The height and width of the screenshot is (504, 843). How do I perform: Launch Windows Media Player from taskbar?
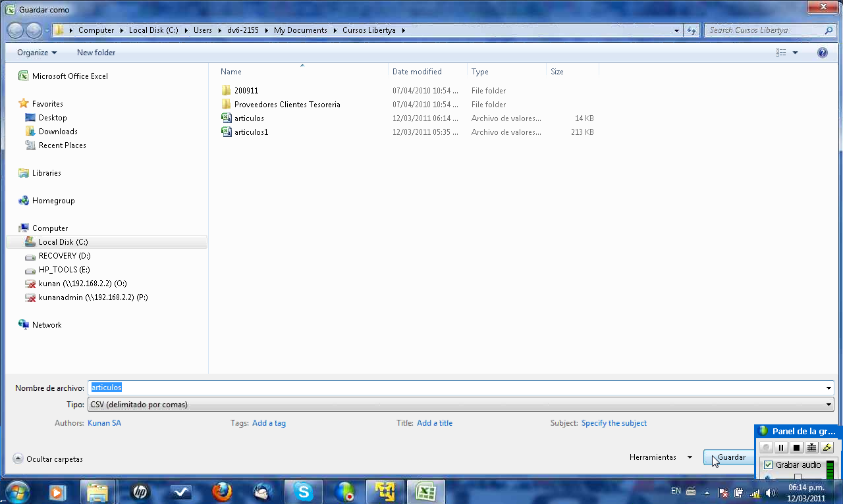(57, 491)
